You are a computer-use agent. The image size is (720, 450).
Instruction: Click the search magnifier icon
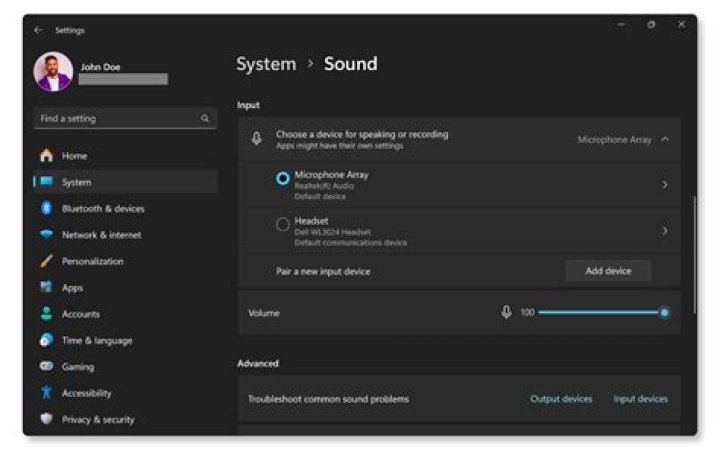[205, 119]
